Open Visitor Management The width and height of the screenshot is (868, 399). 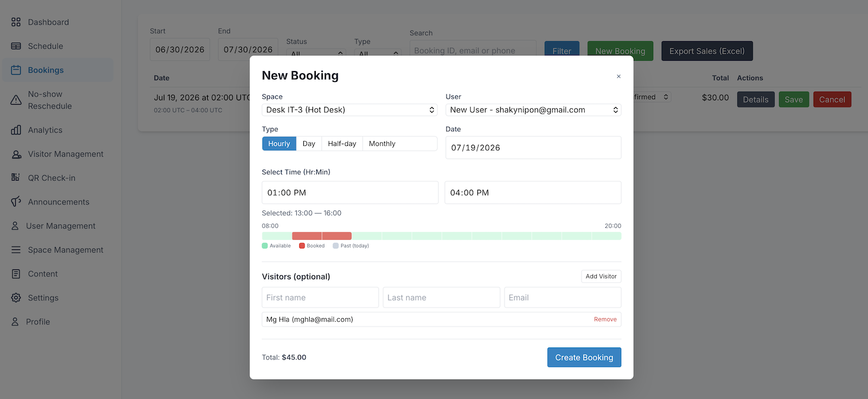[x=66, y=154]
